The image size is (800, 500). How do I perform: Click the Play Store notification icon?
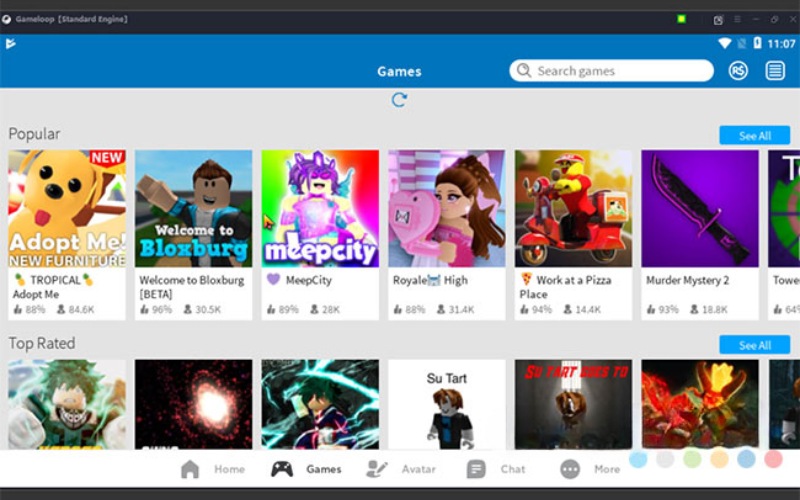(x=10, y=44)
